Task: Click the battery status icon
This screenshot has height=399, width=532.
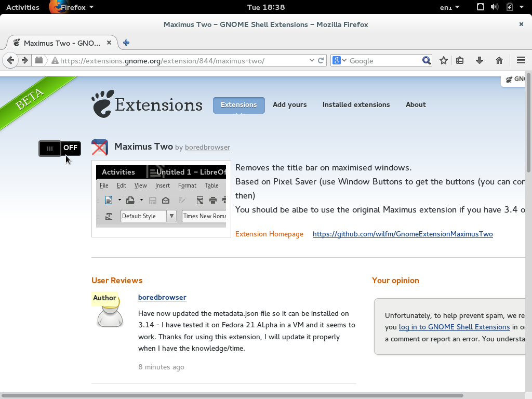Action: [x=510, y=7]
